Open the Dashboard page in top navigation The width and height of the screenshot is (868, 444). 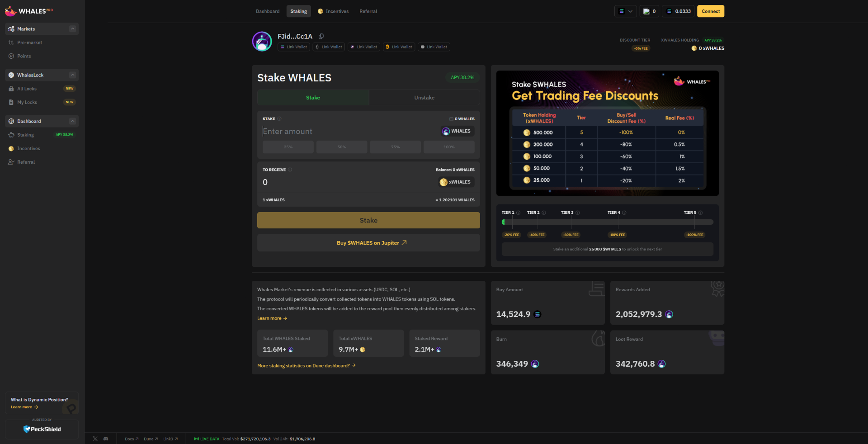coord(267,11)
